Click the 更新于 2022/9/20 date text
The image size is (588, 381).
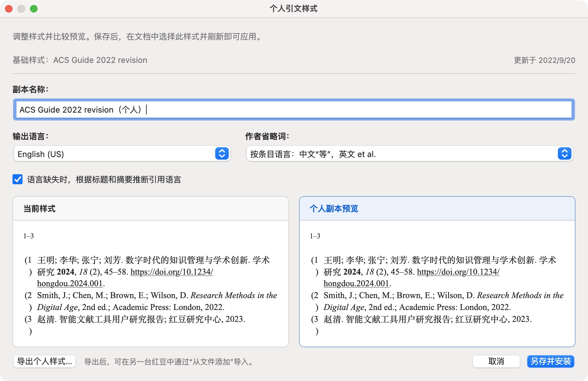tap(545, 60)
